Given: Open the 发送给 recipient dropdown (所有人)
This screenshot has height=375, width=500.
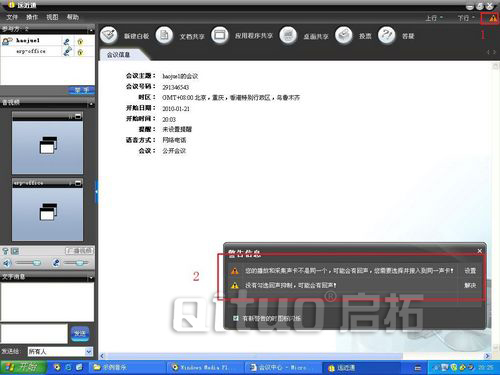Looking at the screenshot, I should pos(60,351).
